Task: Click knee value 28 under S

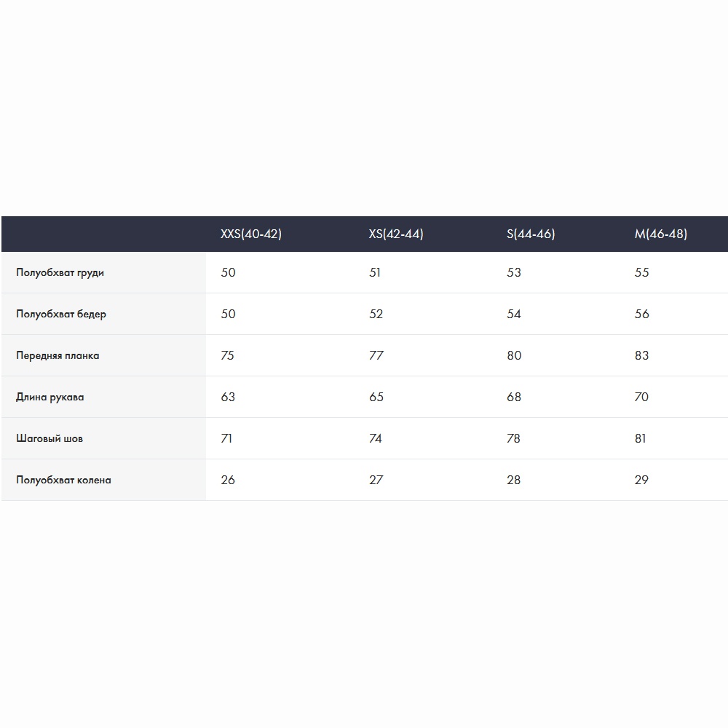Action: point(513,480)
